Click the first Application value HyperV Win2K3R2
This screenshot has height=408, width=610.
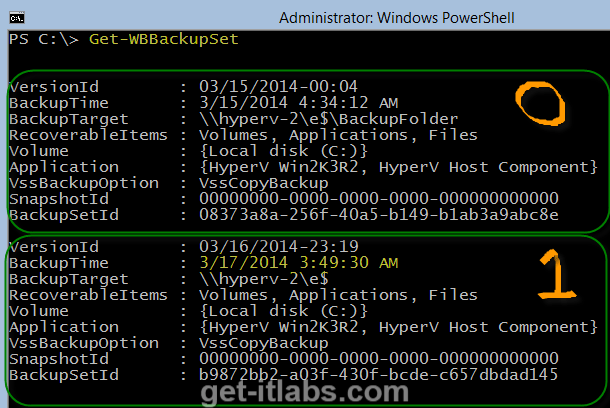click(x=283, y=167)
